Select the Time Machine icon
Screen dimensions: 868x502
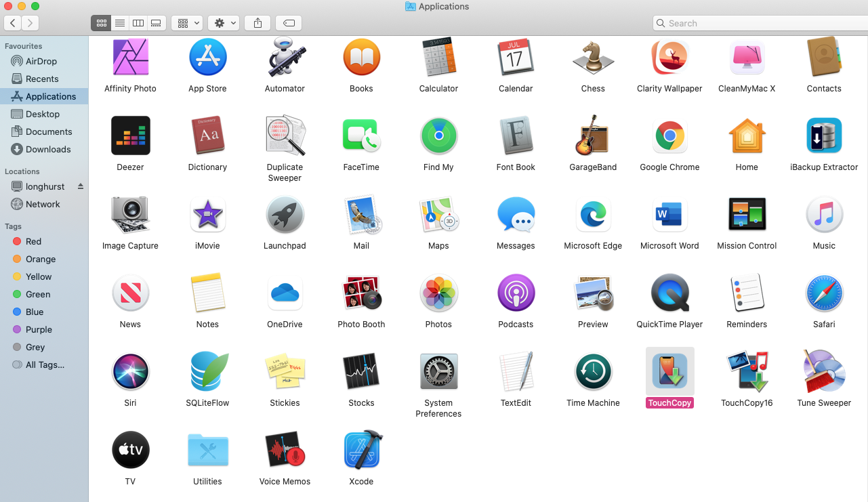593,371
